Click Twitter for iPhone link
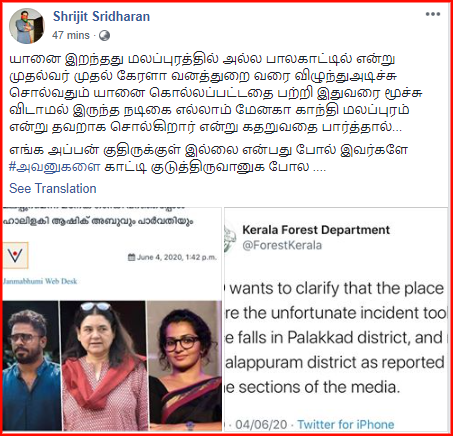This screenshot has width=453, height=436. 346,425
